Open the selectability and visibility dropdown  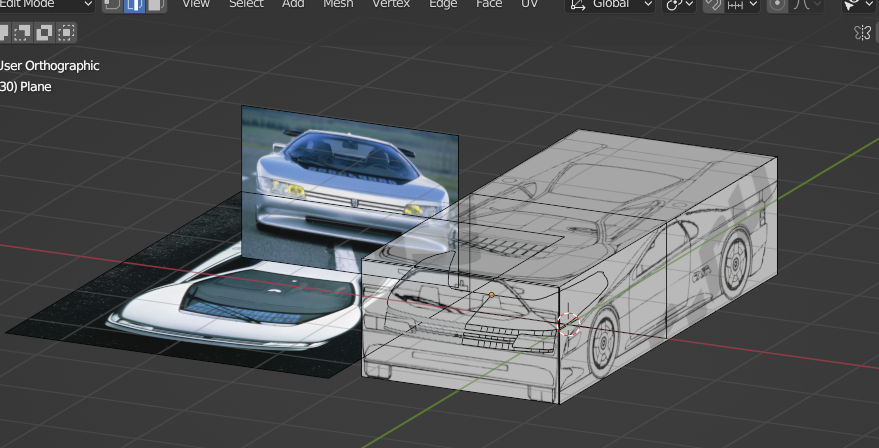[x=861, y=4]
